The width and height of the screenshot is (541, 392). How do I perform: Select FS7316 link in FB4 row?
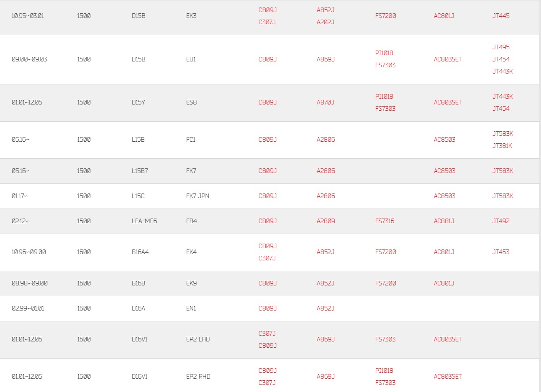click(x=385, y=221)
